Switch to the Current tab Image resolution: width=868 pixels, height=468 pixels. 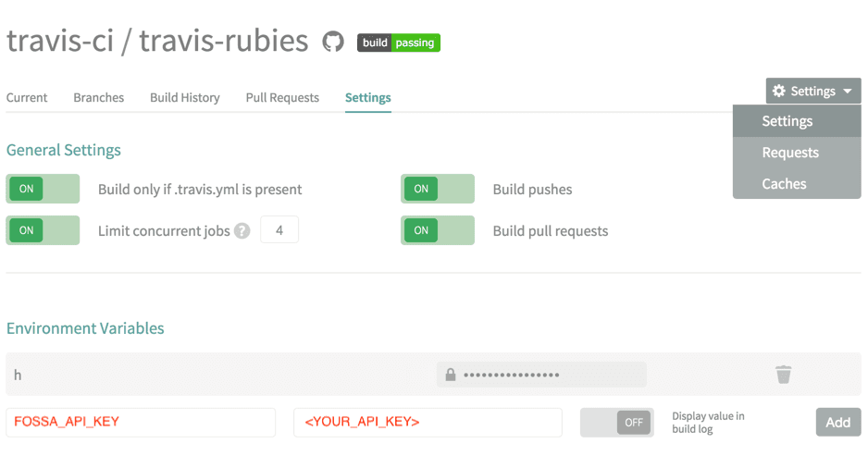27,97
